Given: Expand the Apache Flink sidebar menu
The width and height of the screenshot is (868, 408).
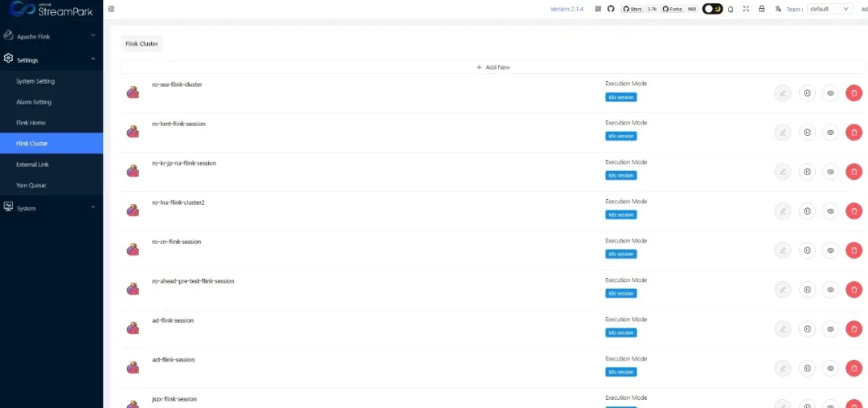Looking at the screenshot, I should click(51, 36).
